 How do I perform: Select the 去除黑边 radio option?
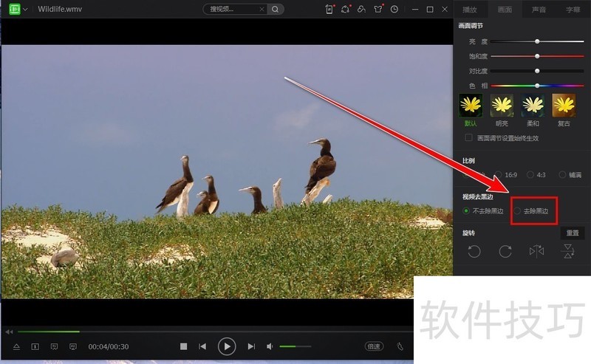[519, 211]
